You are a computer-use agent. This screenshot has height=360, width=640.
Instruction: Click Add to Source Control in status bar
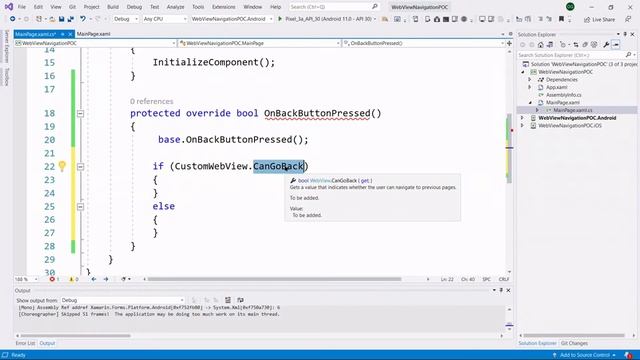pyautogui.click(x=584, y=355)
